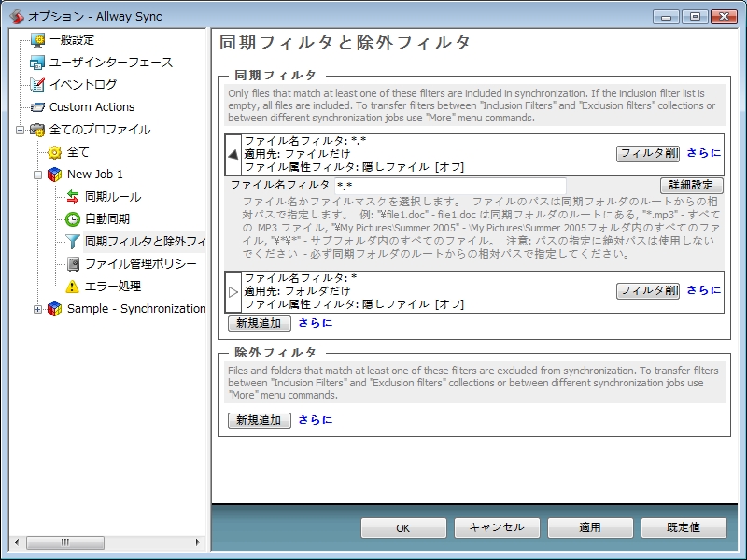
Task: Click the エラー処理 warning triangle icon
Action: click(73, 287)
